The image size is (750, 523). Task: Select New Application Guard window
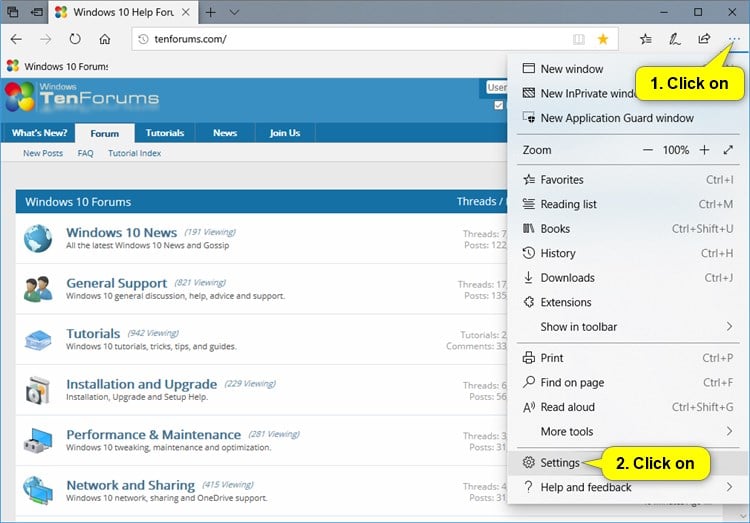628,118
